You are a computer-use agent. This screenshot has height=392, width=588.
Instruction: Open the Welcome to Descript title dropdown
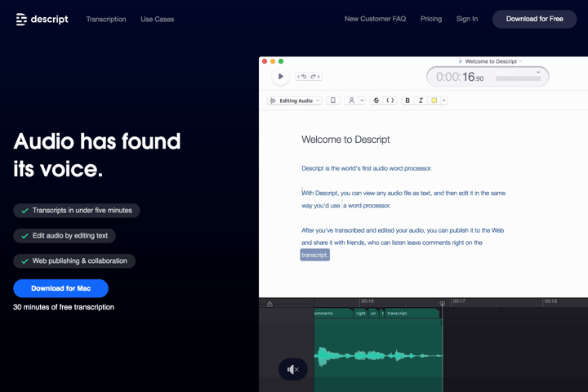click(520, 61)
